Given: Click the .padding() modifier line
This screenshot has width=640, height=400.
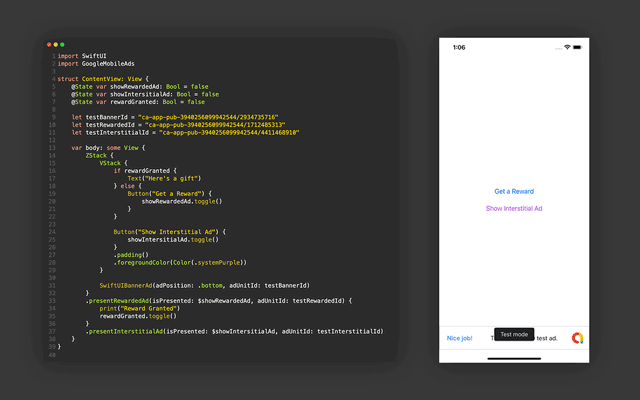Looking at the screenshot, I should [131, 255].
